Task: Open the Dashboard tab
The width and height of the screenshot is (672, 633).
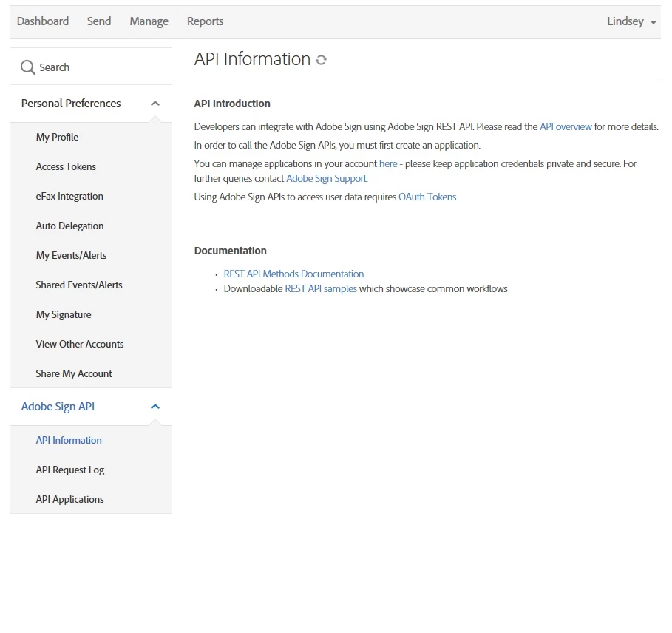Action: (x=43, y=21)
